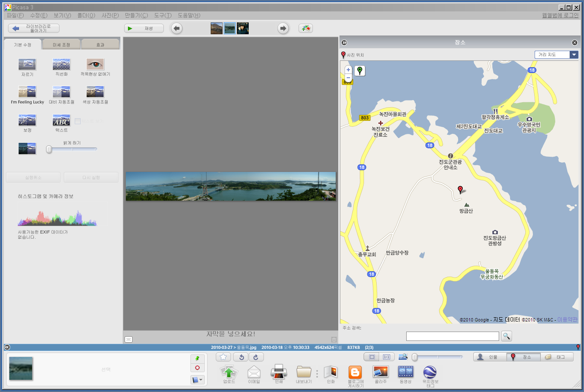Adjust the 밝게 하기 fill light slider
The image size is (584, 392).
pos(72,149)
